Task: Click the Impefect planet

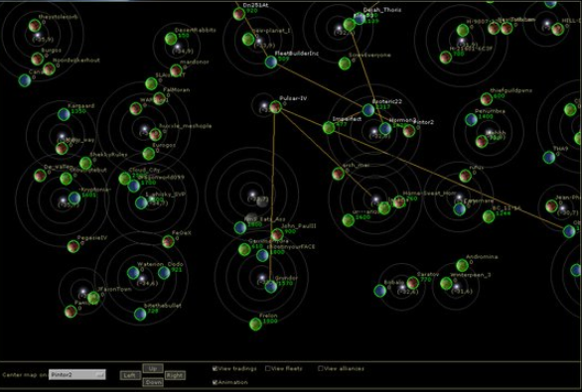Action: click(329, 128)
